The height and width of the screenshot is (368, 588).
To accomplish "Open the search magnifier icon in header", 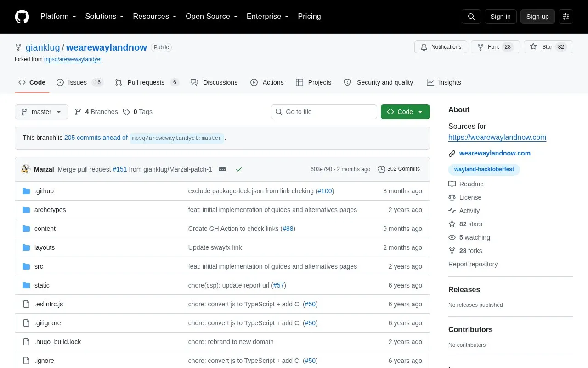I will (x=471, y=17).
